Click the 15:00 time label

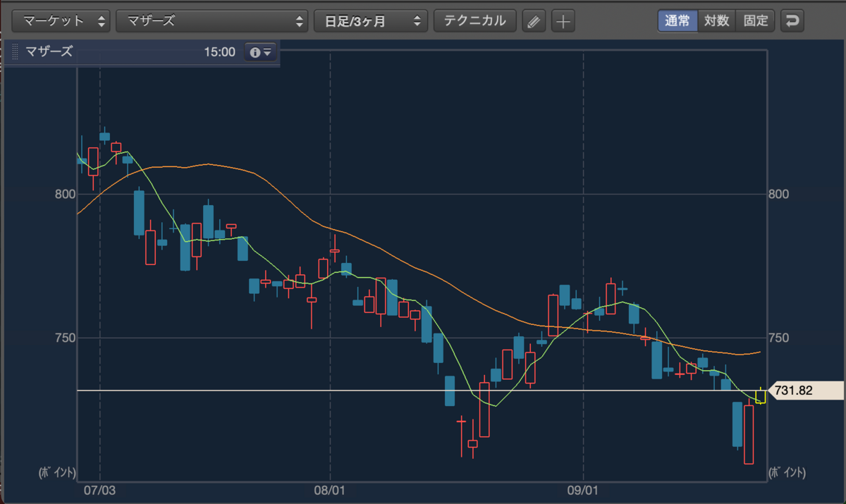(219, 52)
